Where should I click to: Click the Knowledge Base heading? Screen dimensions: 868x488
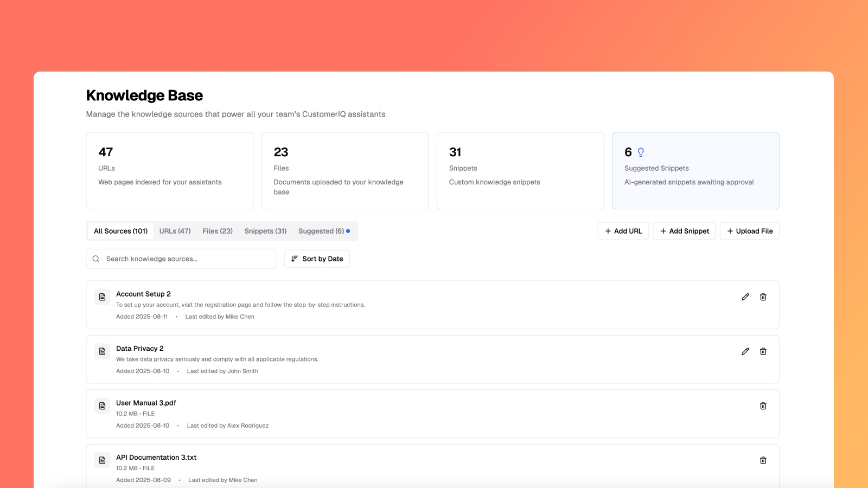click(x=144, y=95)
